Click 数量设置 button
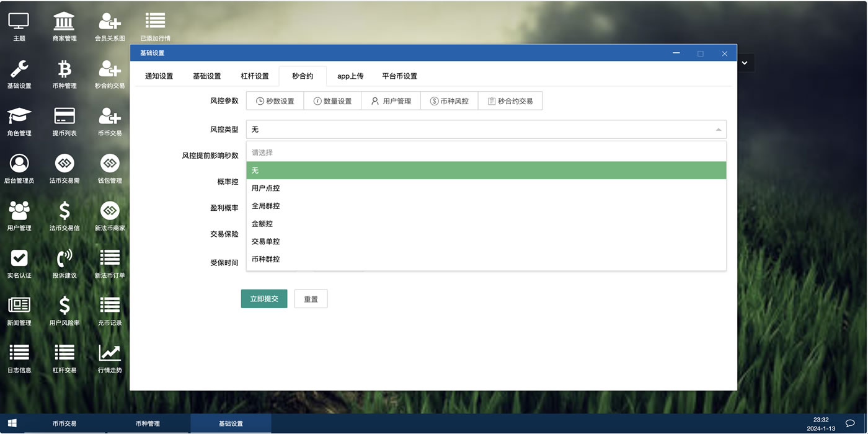The image size is (868, 434). click(332, 101)
